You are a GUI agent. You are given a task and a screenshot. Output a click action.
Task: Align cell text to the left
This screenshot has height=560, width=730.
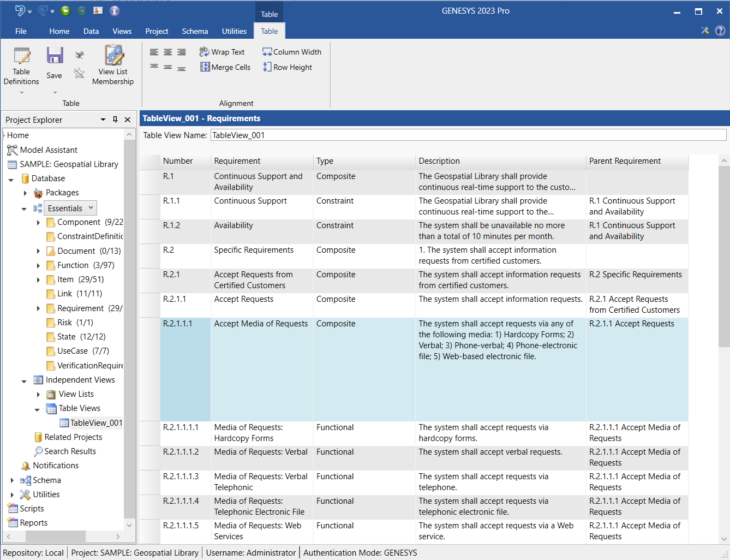(154, 52)
